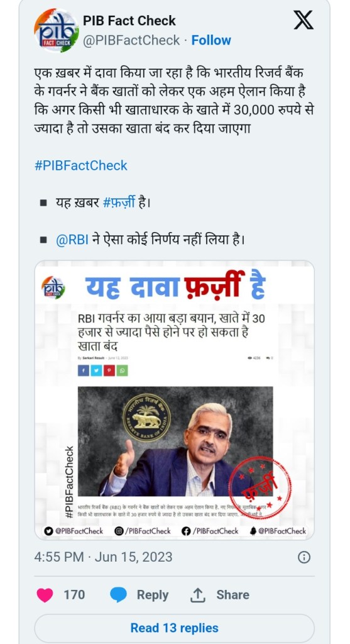
Task: Click the Share label text
Action: point(232,595)
